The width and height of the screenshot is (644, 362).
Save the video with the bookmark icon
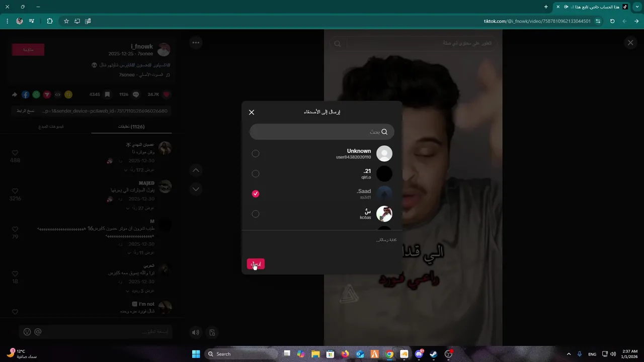(x=107, y=95)
